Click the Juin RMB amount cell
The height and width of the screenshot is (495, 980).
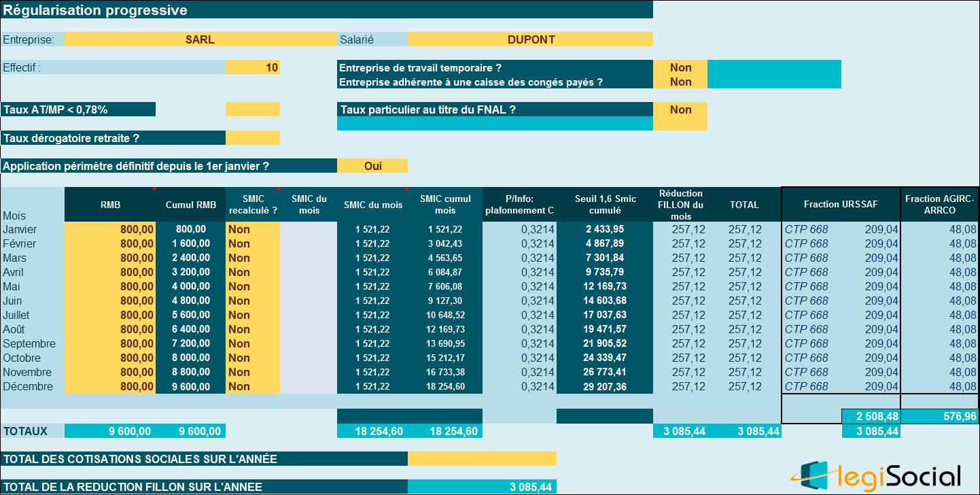click(110, 301)
